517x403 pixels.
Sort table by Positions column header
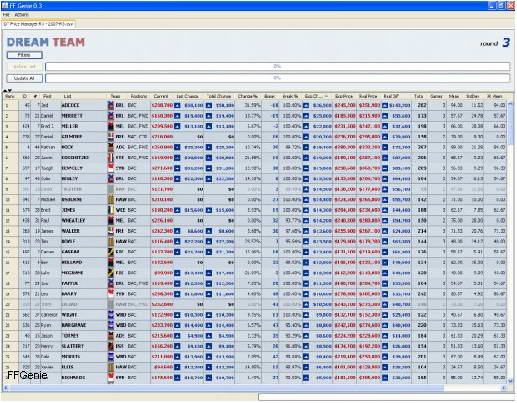[x=139, y=96]
